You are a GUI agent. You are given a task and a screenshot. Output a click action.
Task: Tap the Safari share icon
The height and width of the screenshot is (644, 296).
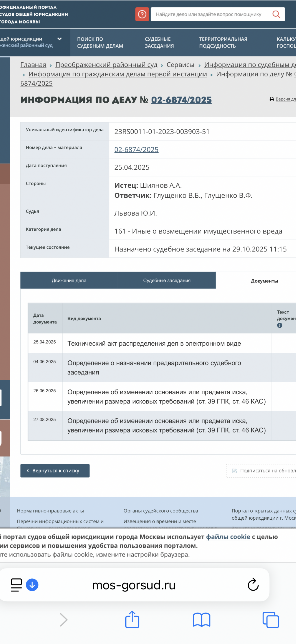coord(132,620)
